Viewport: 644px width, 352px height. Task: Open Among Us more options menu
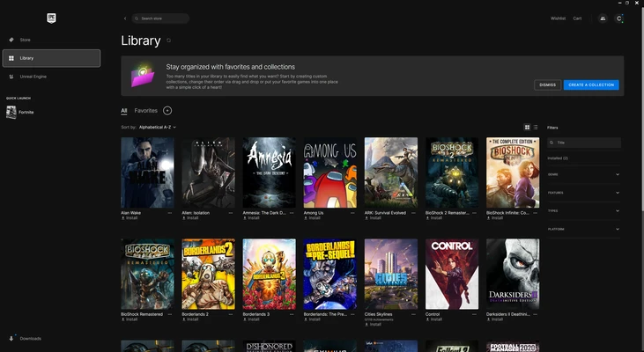tap(352, 213)
